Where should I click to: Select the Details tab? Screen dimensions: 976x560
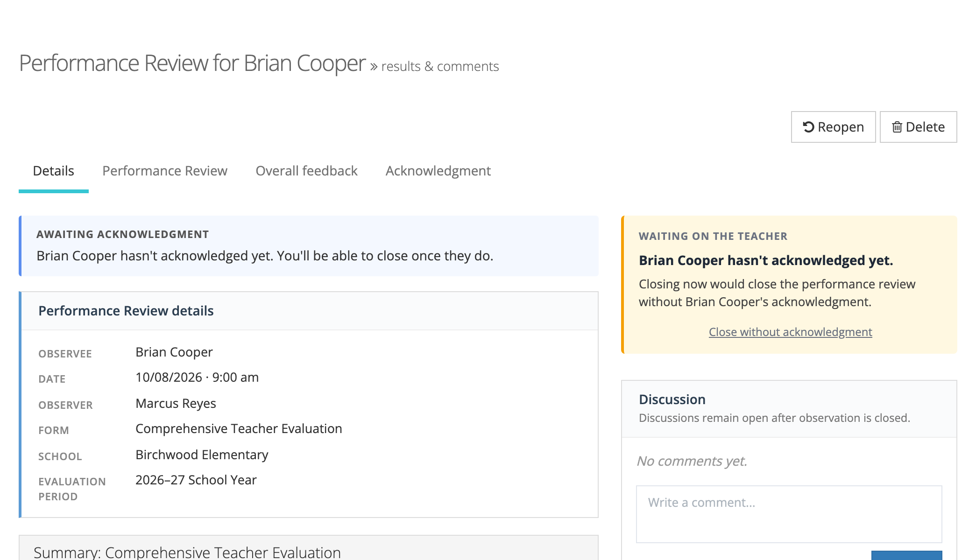tap(54, 171)
